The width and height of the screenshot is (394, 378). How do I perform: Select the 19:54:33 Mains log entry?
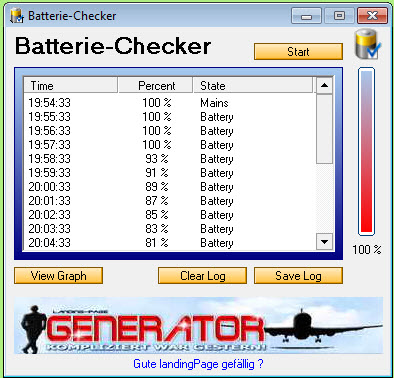169,103
